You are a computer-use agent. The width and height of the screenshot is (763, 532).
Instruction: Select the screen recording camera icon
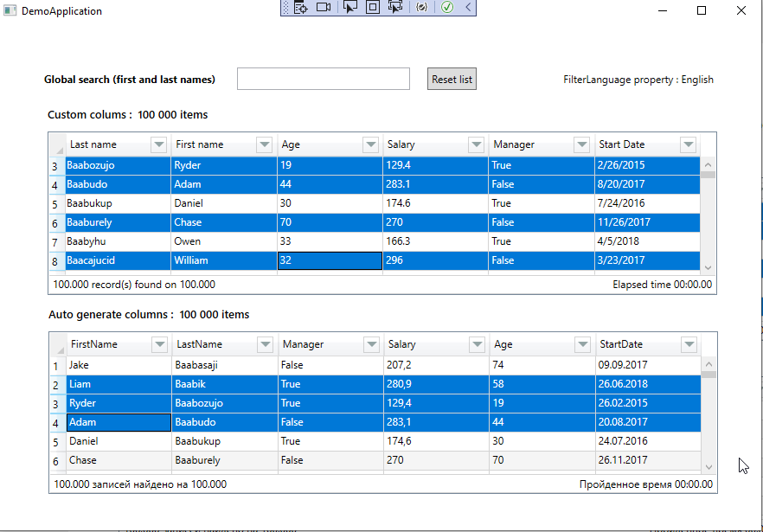point(324,8)
